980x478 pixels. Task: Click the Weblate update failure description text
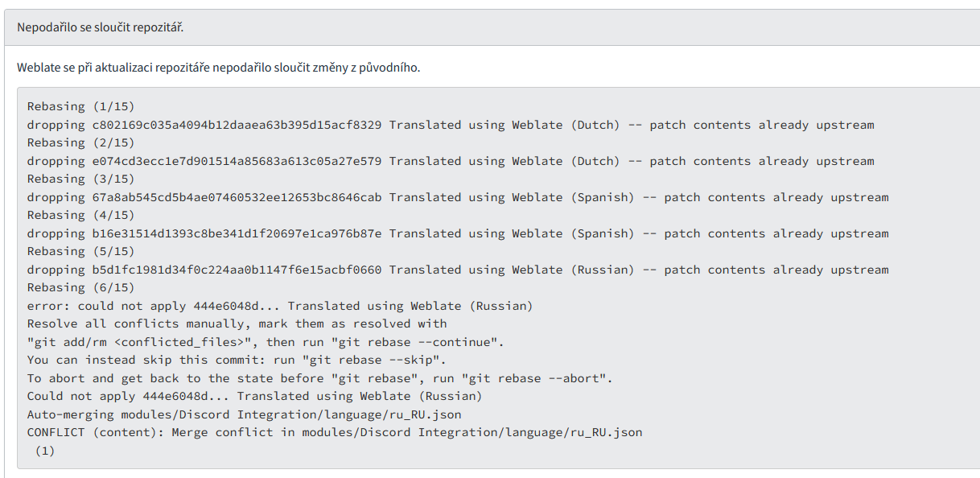[218, 67]
